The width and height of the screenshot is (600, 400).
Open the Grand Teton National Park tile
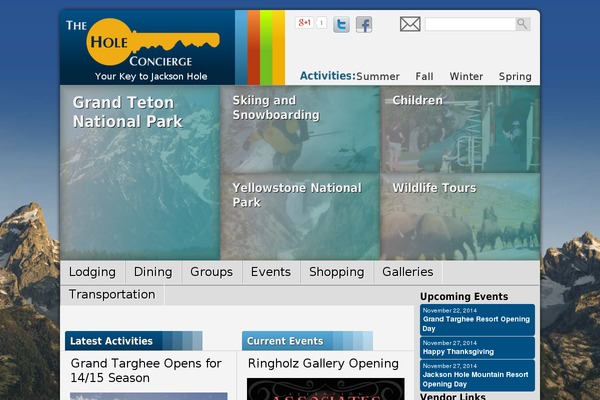pyautogui.click(x=140, y=173)
